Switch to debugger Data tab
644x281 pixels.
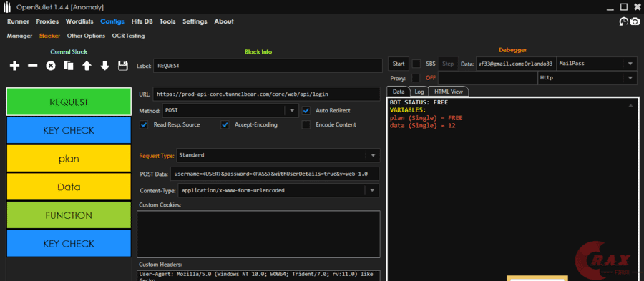399,92
